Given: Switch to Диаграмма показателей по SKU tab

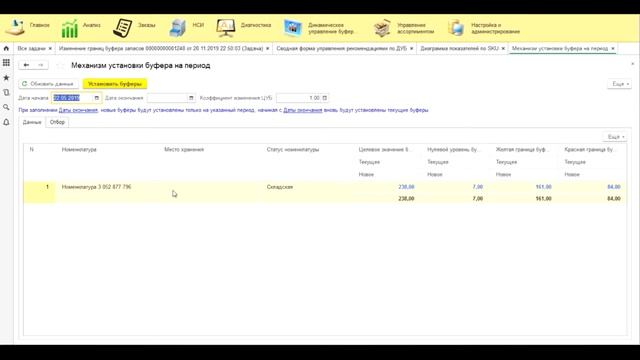Looking at the screenshot, I should coord(460,49).
